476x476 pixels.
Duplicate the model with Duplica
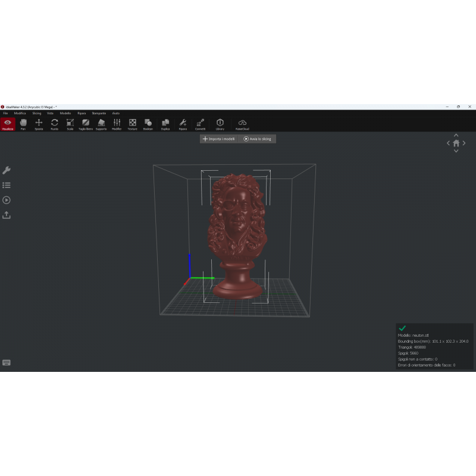tap(165, 123)
